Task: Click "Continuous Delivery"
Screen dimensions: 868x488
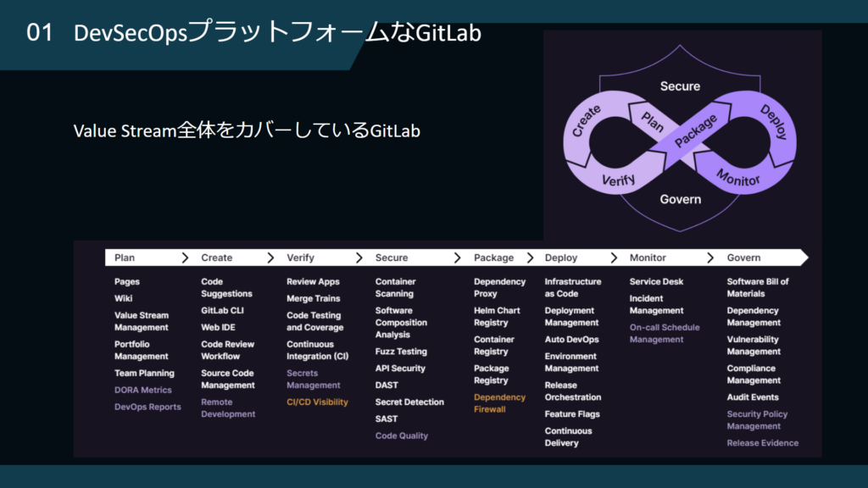Action: 568,437
